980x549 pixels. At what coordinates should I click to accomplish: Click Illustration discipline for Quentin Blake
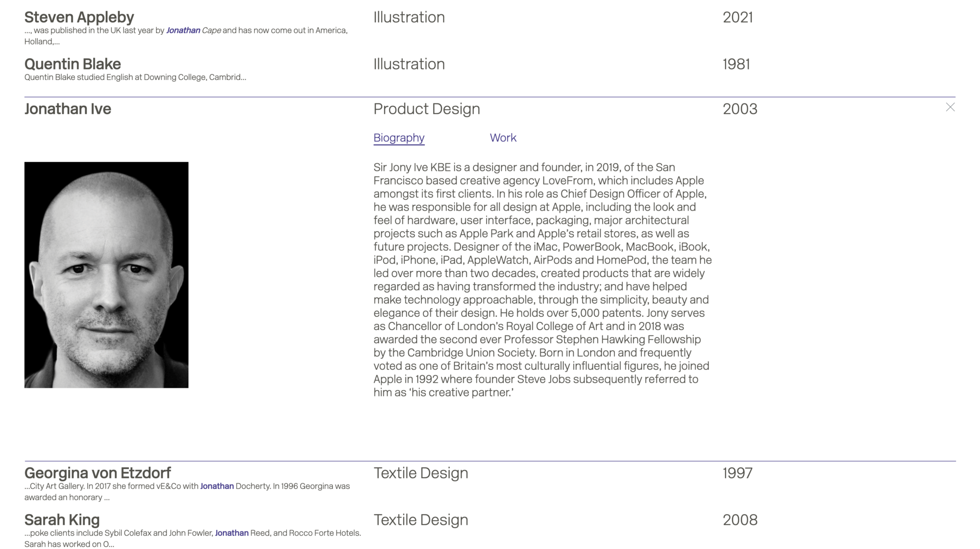[409, 64]
